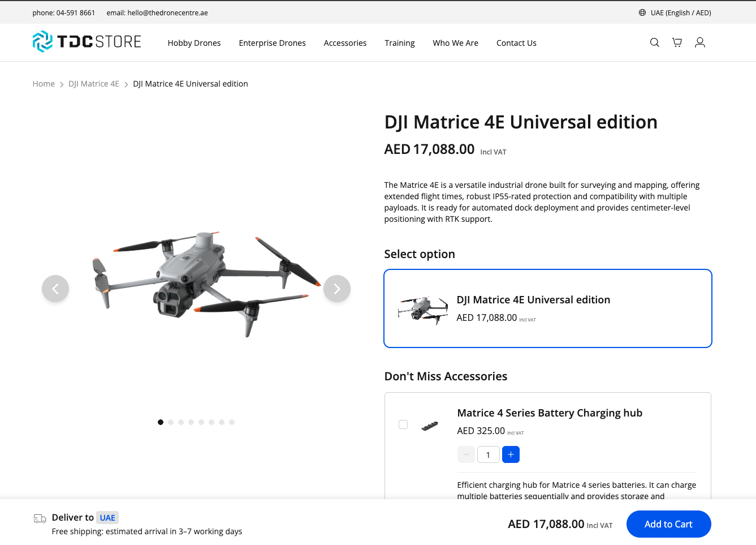Open the shopping cart icon

[677, 42]
